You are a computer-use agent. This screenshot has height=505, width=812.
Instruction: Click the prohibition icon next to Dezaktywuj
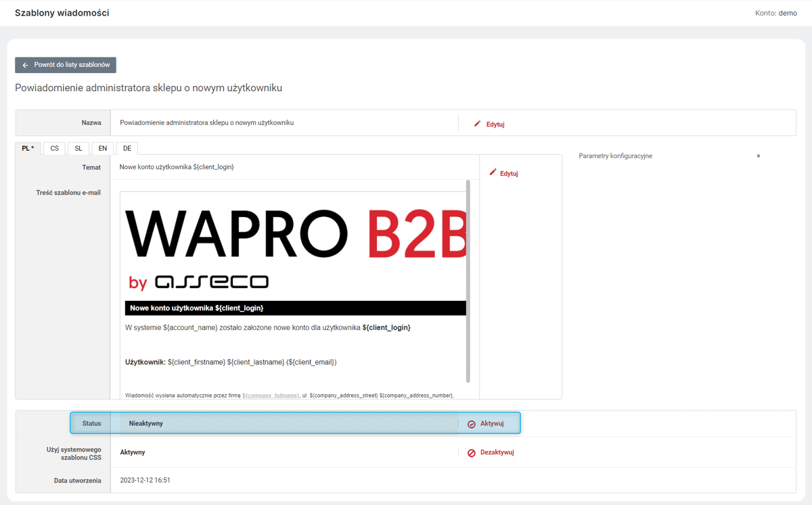pyautogui.click(x=472, y=452)
